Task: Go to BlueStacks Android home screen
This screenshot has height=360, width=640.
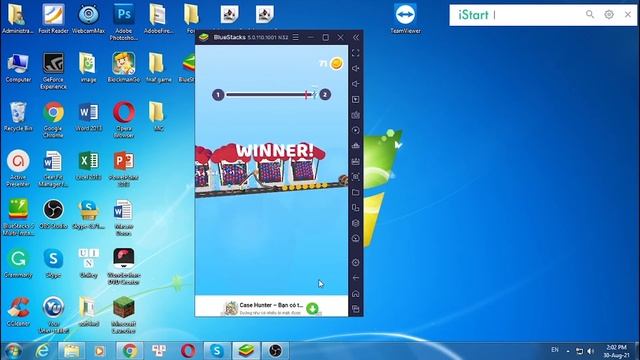Action: (x=356, y=293)
